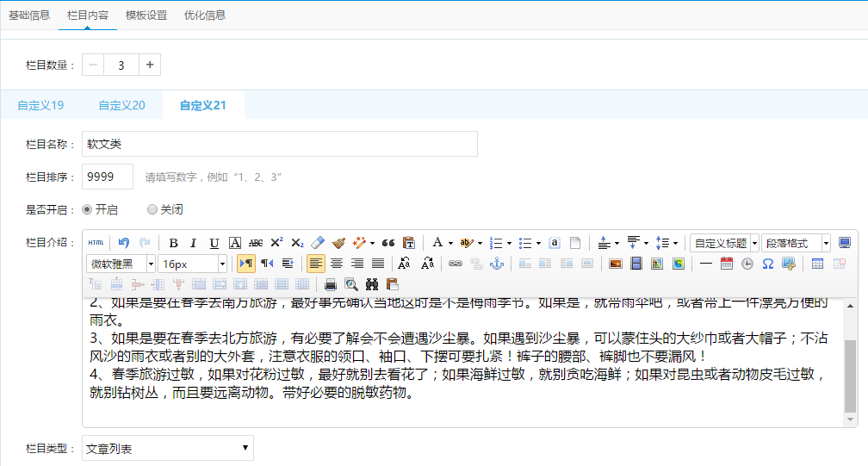Switch to the 自定义19 tab
The width and height of the screenshot is (868, 466).
point(40,105)
